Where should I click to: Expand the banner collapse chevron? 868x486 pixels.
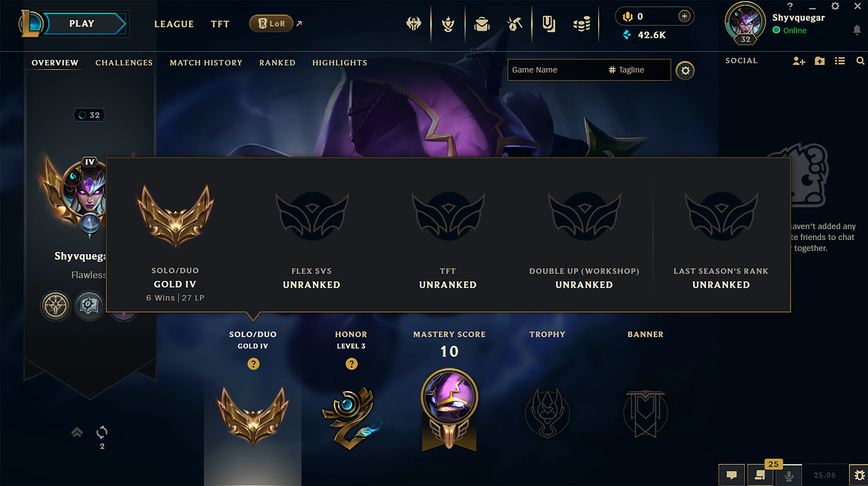coord(77,432)
